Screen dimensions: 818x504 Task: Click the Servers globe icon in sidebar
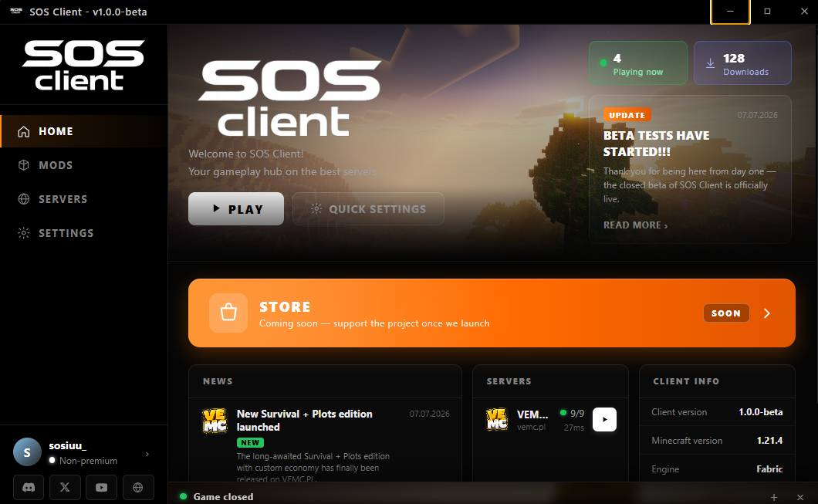[x=23, y=199]
